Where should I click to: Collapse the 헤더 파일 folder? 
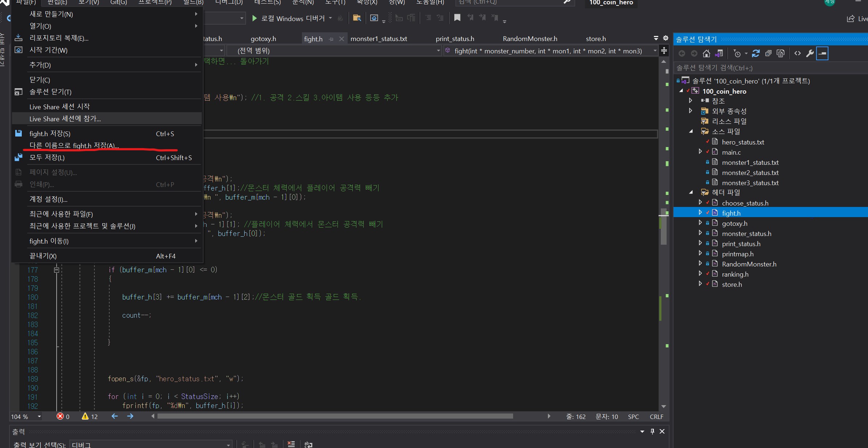point(691,192)
